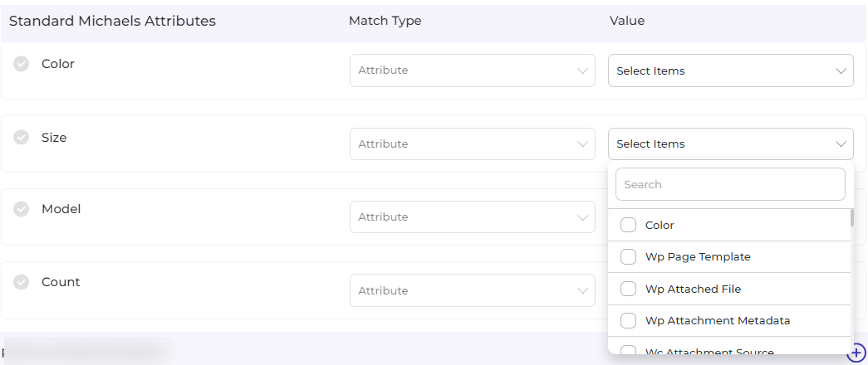Check the Wp Page Template option
This screenshot has height=365, width=868.
629,257
